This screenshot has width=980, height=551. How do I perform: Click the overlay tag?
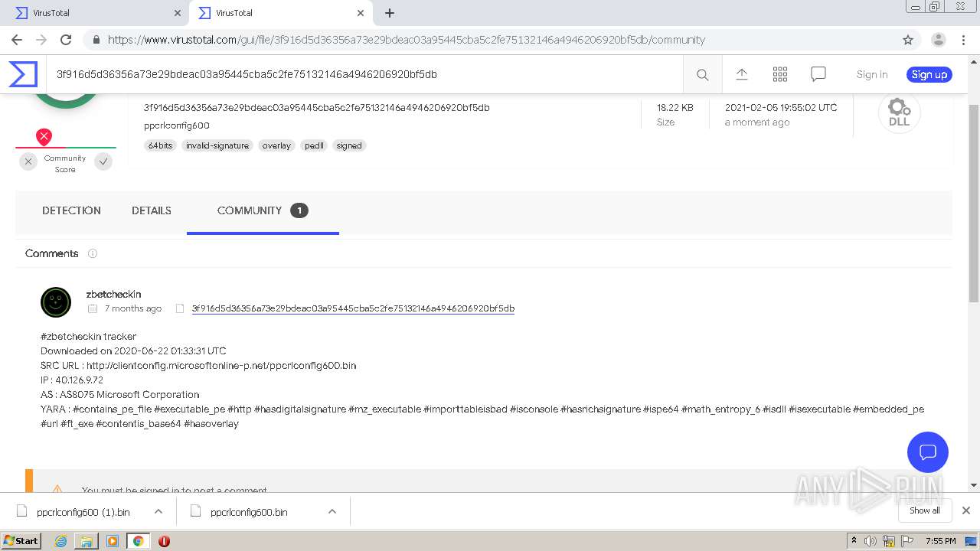coord(276,145)
